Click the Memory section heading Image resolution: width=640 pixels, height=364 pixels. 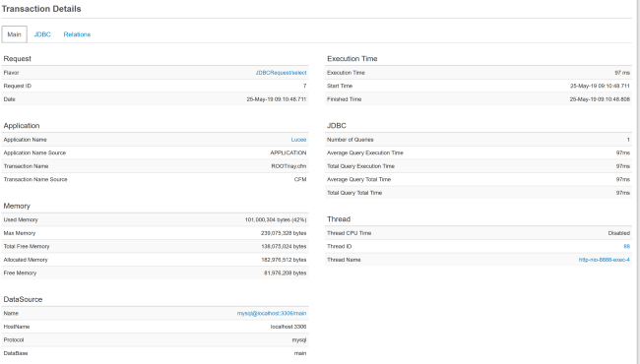17,206
